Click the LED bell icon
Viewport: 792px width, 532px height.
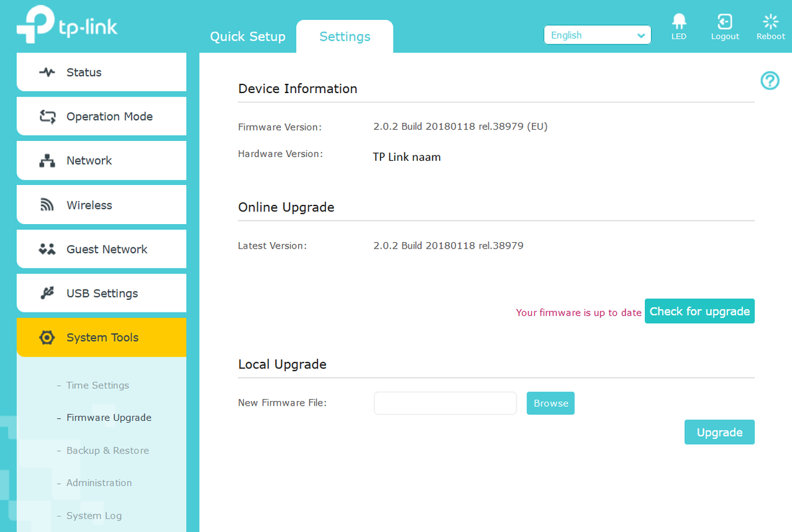(679, 21)
